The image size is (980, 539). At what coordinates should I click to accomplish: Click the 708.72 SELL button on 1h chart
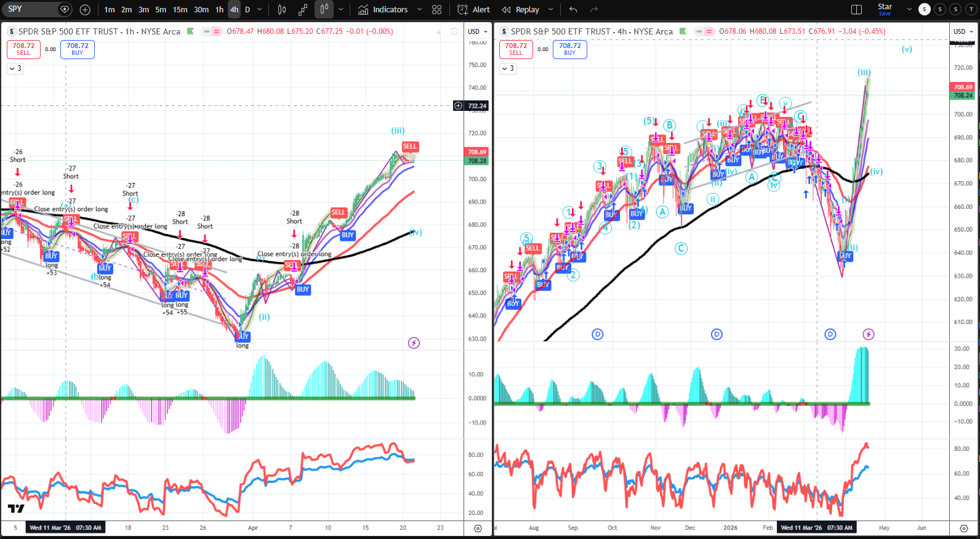tap(23, 49)
